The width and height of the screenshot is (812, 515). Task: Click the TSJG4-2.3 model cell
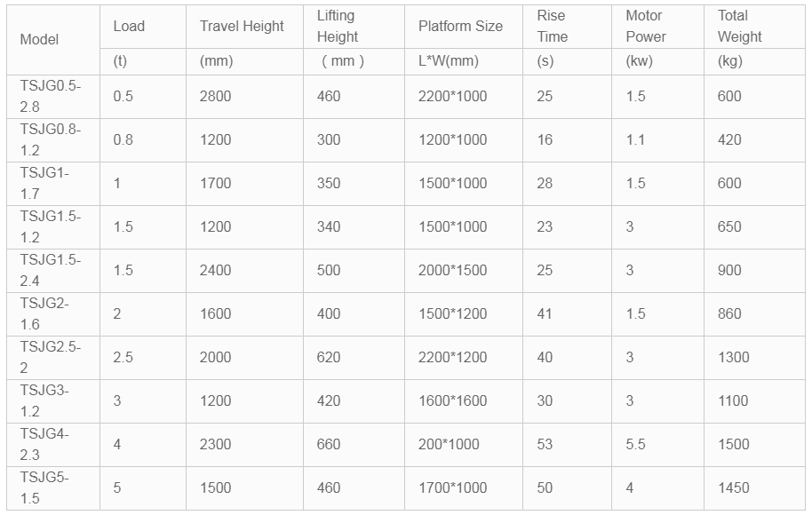pyautogui.click(x=53, y=445)
